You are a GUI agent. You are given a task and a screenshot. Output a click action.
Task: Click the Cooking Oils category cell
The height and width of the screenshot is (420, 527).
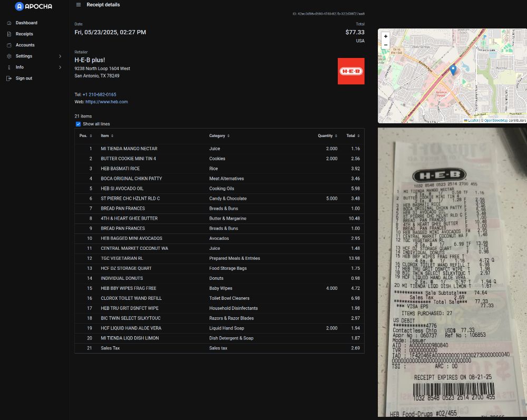[221, 189]
